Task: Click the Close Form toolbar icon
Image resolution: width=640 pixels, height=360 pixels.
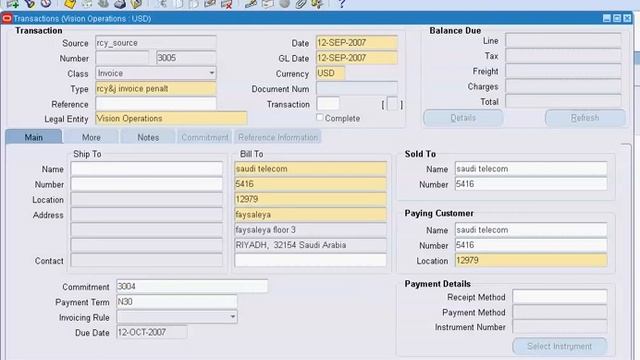Action: [x=136, y=4]
